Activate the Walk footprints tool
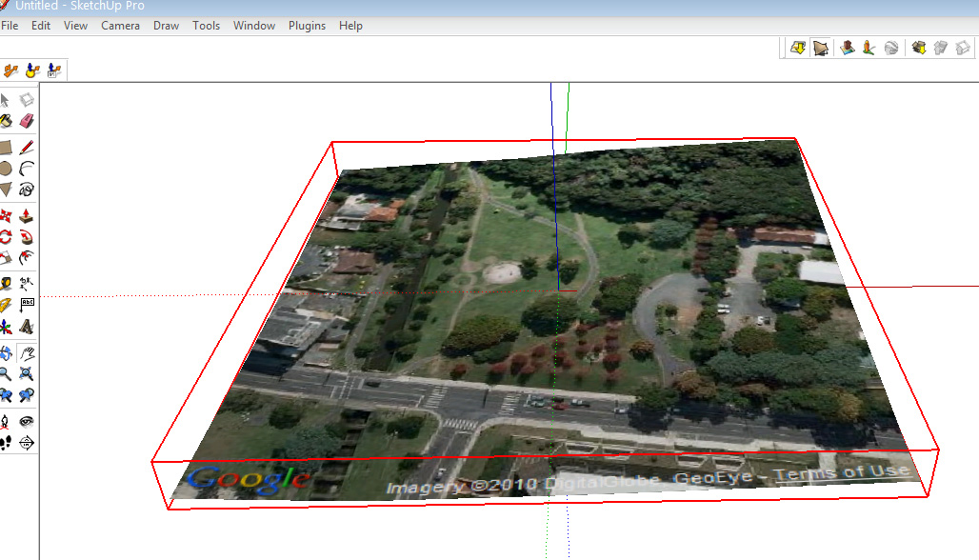The width and height of the screenshot is (979, 560). pos(6,442)
